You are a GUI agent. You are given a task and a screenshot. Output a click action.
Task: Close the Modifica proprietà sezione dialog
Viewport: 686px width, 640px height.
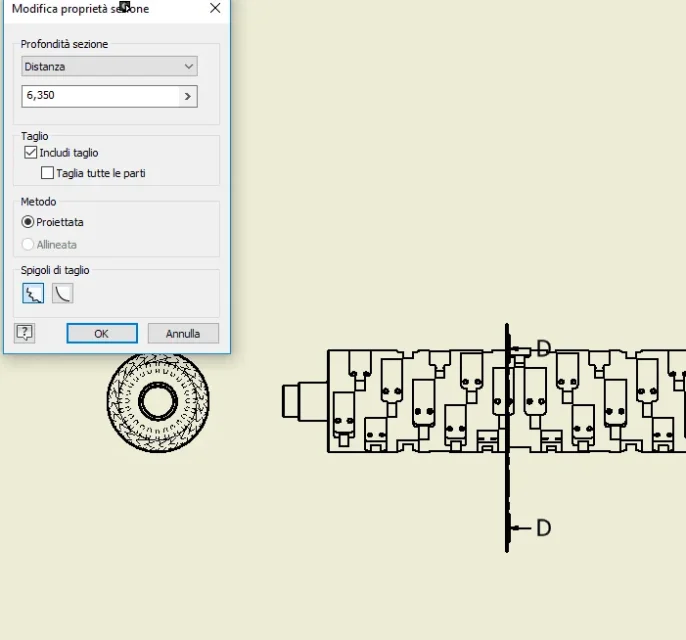pos(215,8)
